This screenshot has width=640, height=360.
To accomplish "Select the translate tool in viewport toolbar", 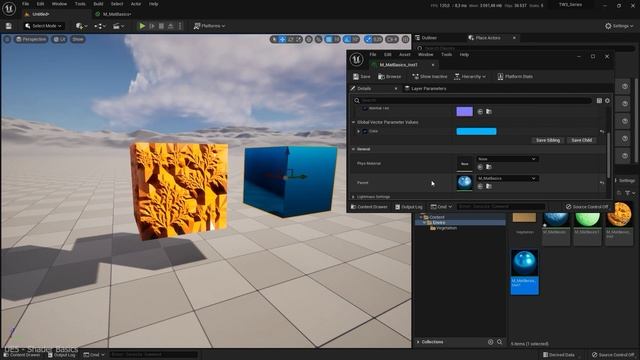I will (282, 39).
